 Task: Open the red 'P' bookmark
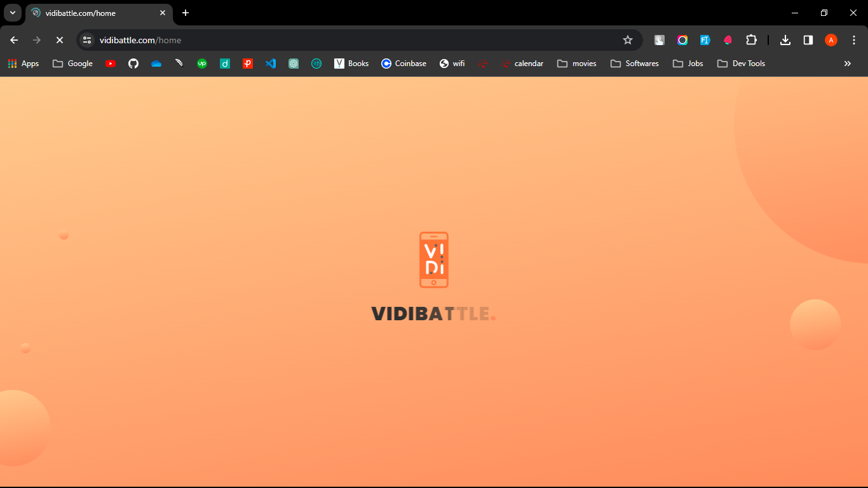(x=248, y=64)
